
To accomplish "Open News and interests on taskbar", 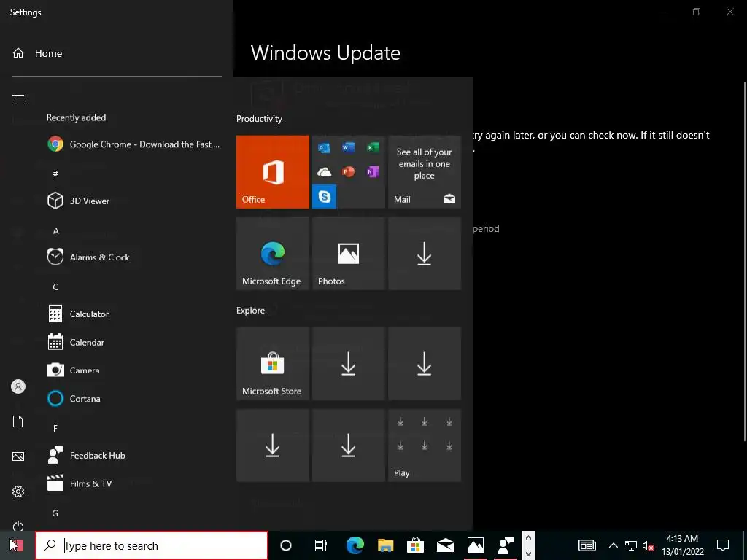I will point(587,545).
